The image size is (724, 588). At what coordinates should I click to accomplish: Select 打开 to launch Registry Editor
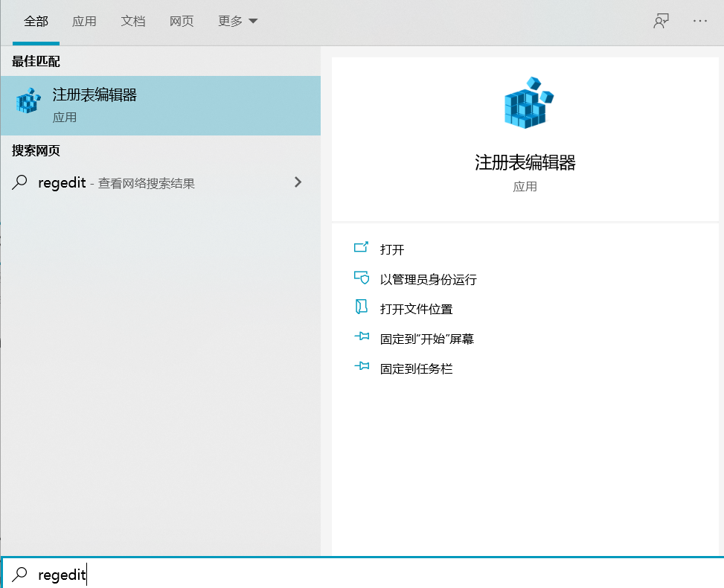click(392, 249)
